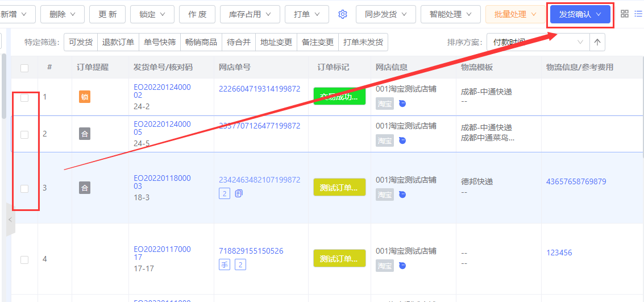Screen dimensions: 644x302
Task: Filter by 地址变更
Action: [276, 42]
